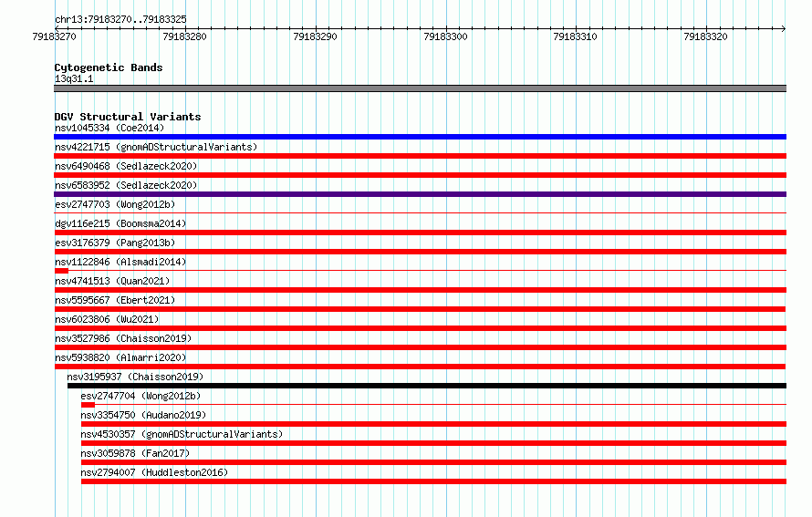812x517 pixels.
Task: Click the red nsv3527986 variant bar
Action: tap(420, 347)
